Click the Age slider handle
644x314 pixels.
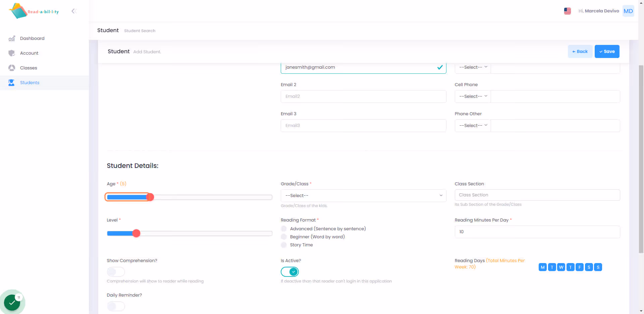click(x=150, y=197)
